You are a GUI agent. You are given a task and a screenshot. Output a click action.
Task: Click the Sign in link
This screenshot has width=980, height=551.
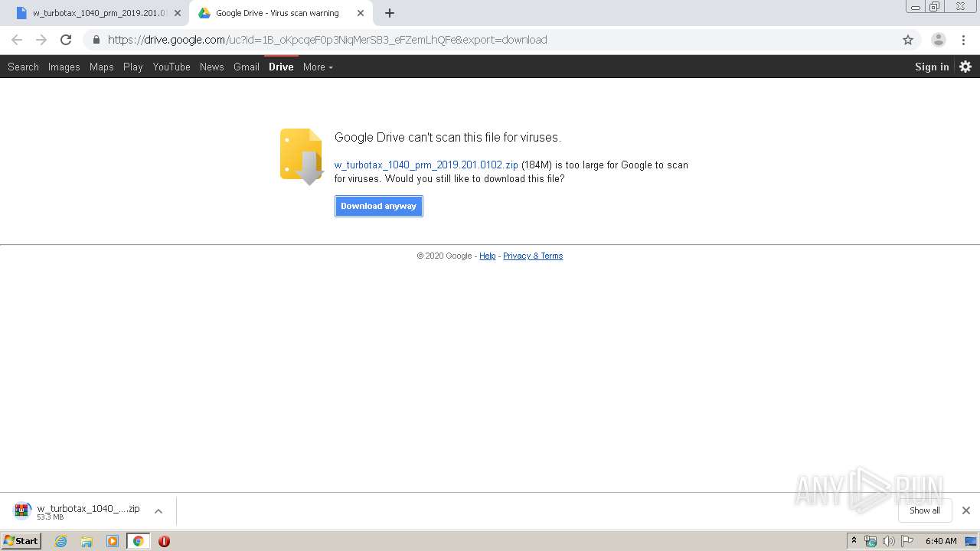932,67
